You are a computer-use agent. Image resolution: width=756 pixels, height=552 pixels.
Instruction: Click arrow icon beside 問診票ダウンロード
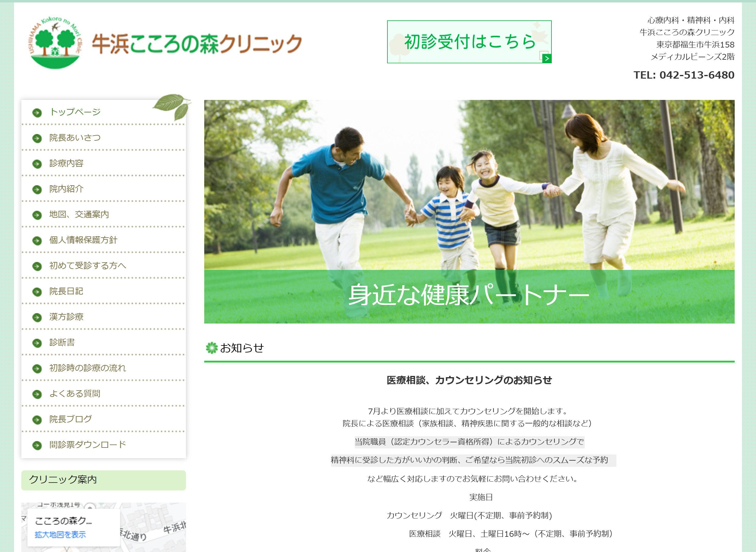click(x=37, y=445)
